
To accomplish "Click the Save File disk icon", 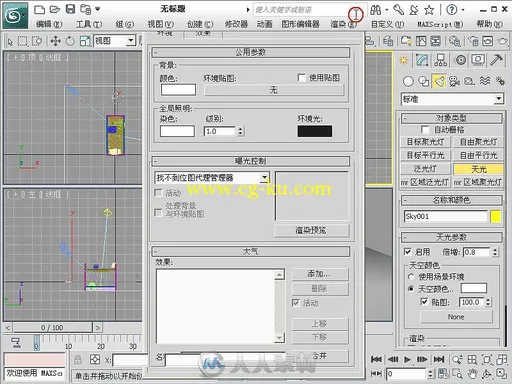I will [x=70, y=9].
